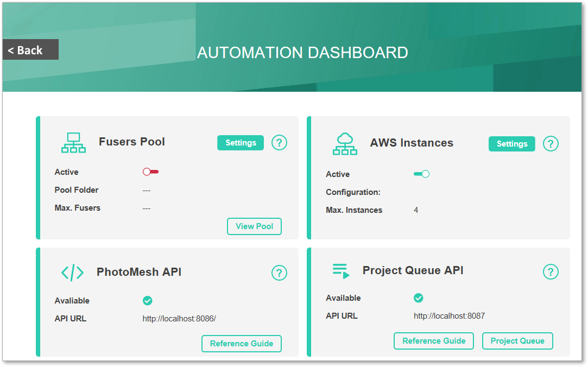Click the PhotoMesh API URL http://localhost:8086/
This screenshot has height=367, width=588.
[x=179, y=319]
